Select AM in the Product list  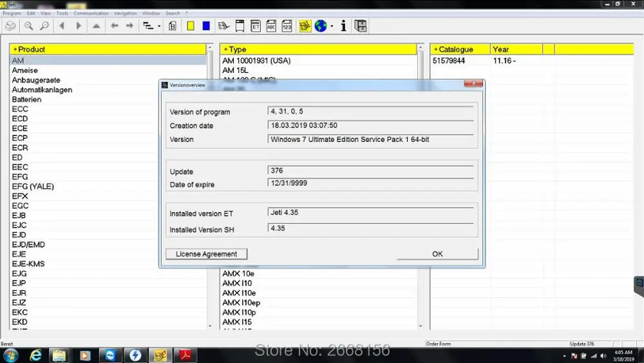[x=108, y=61]
